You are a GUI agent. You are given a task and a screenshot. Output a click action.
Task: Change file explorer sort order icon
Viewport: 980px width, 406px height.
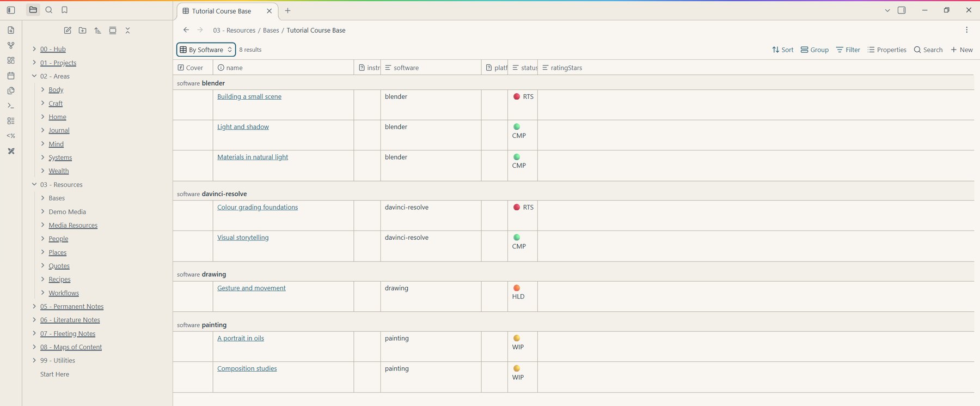[x=97, y=31]
